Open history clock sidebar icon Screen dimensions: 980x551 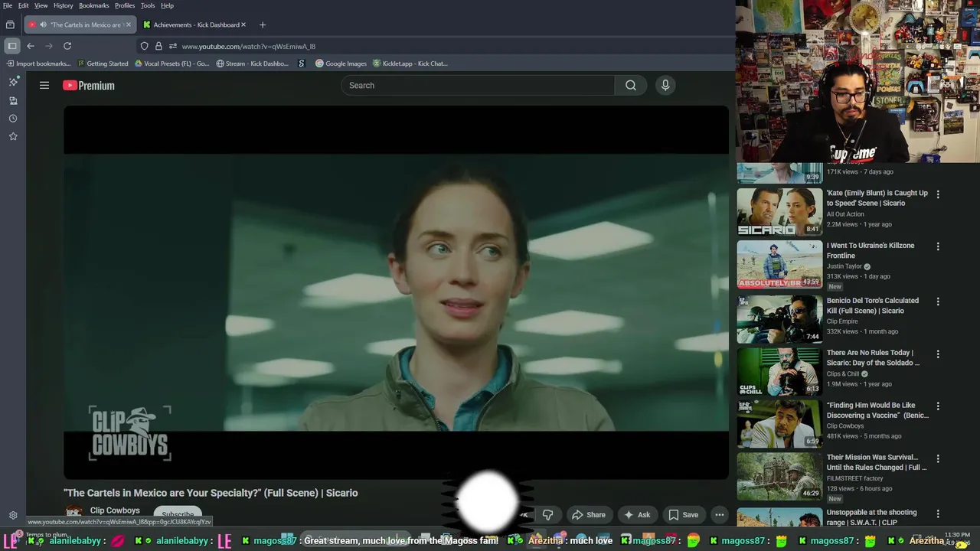pos(13,119)
